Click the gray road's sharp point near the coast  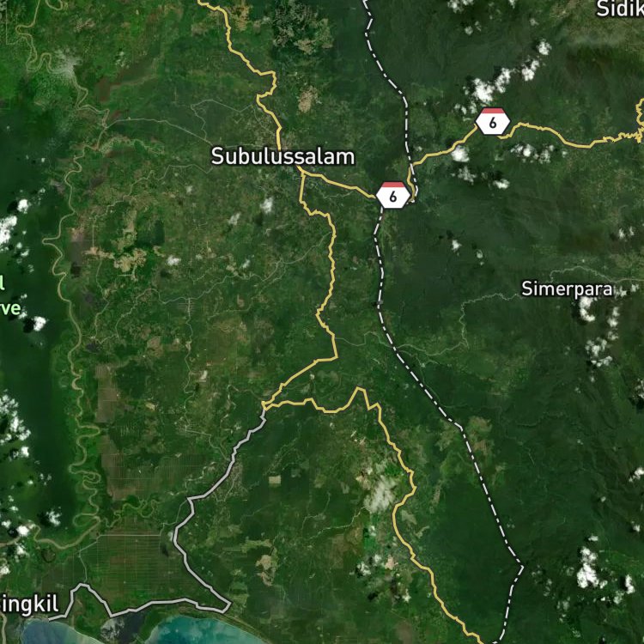tap(229, 605)
